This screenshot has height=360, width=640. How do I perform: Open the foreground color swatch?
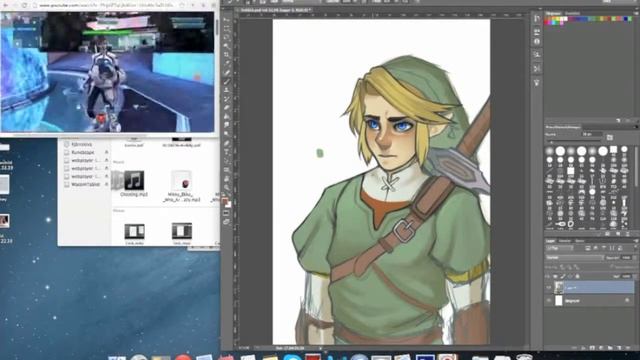[225, 201]
